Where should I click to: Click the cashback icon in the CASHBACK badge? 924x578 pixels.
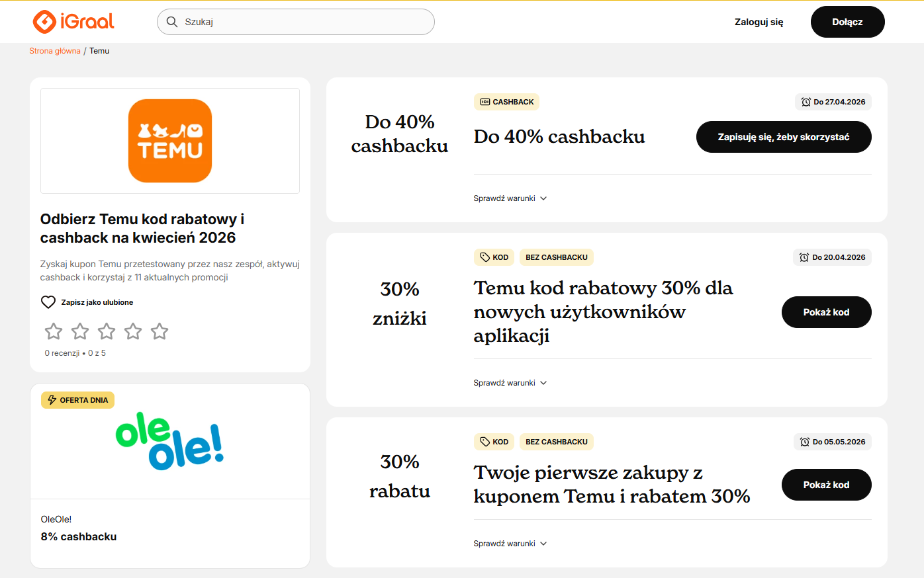(483, 101)
